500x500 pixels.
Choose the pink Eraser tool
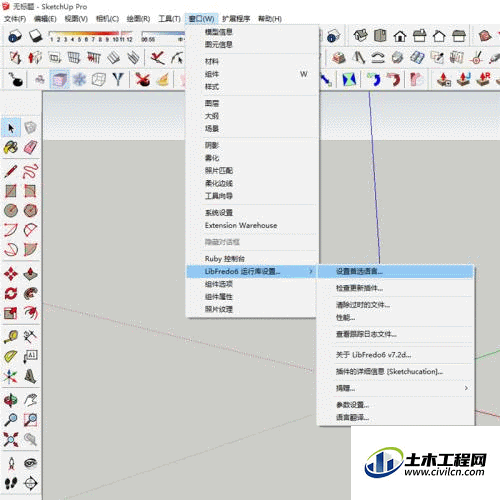(x=30, y=147)
